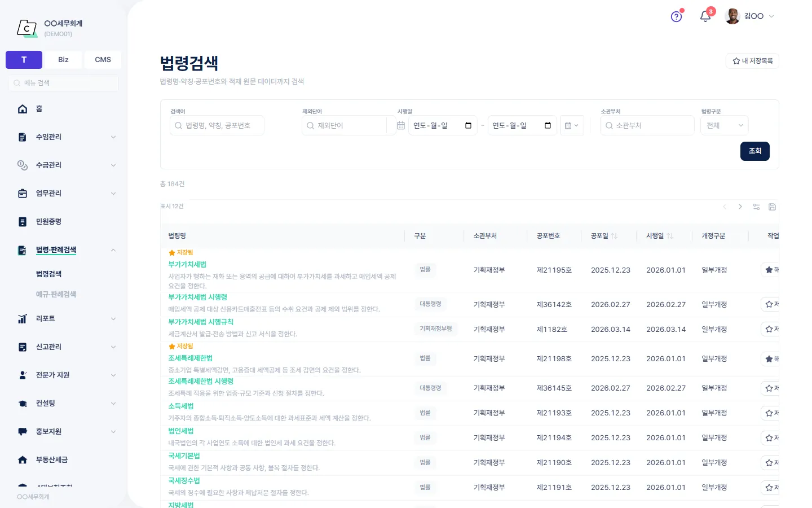Viewport: 812px width, 508px height.
Task: Sort by 시행일 column arrows
Action: (670, 236)
